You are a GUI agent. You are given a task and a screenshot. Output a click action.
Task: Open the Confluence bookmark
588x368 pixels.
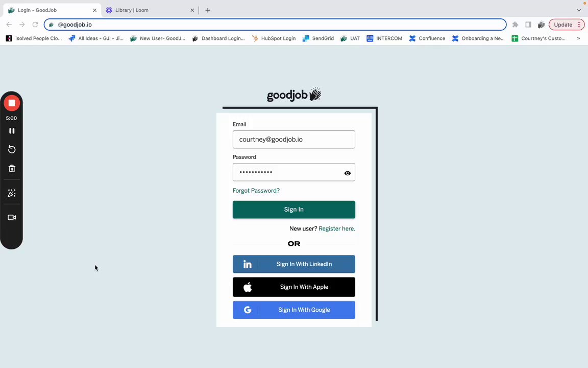(427, 38)
